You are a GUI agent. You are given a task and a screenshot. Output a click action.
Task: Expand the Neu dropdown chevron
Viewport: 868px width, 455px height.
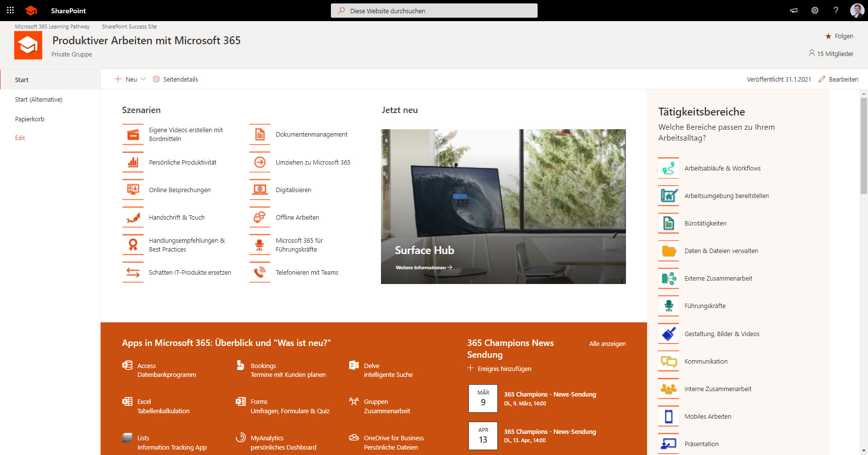click(143, 79)
